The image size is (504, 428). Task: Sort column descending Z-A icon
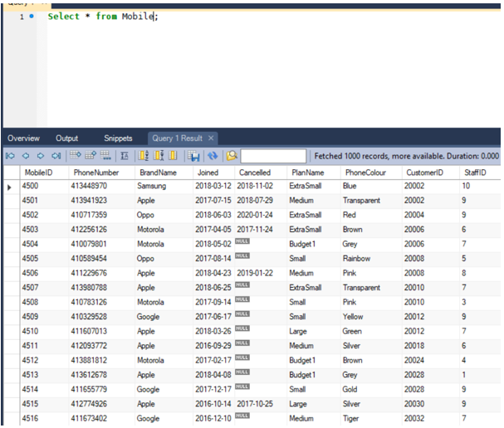click(x=159, y=156)
